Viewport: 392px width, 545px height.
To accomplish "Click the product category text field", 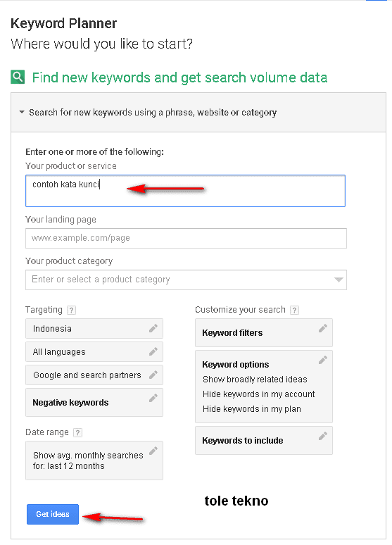I will coord(186,280).
